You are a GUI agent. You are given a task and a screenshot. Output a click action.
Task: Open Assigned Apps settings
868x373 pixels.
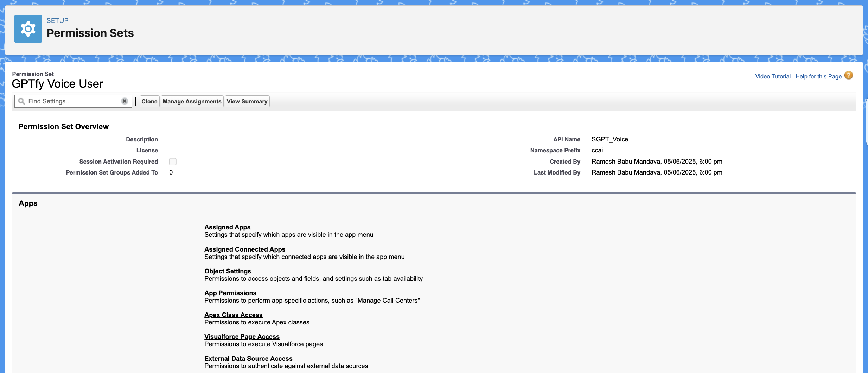coord(227,227)
